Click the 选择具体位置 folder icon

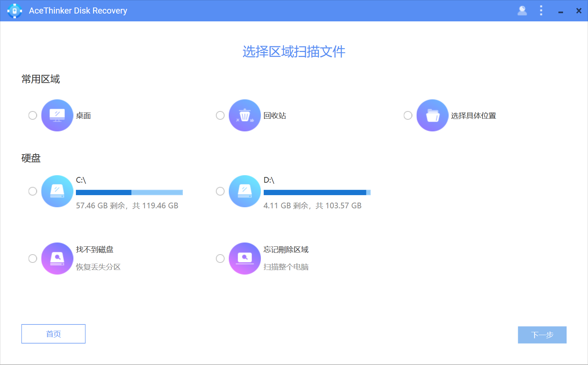click(432, 115)
